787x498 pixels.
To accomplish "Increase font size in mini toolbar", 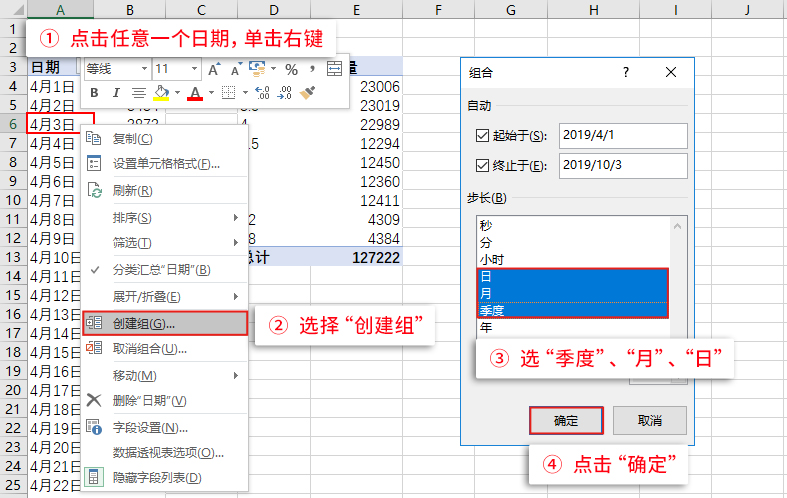I will (214, 69).
